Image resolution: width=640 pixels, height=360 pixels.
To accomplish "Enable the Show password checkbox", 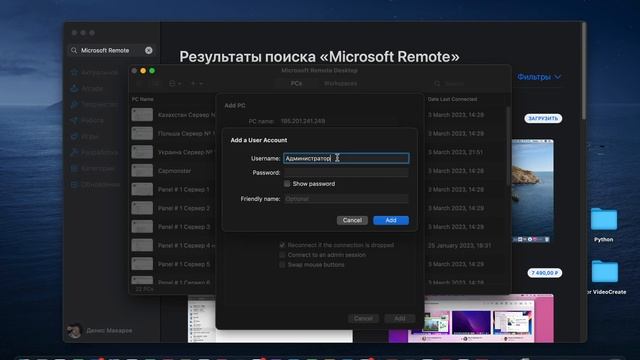I will 287,184.
